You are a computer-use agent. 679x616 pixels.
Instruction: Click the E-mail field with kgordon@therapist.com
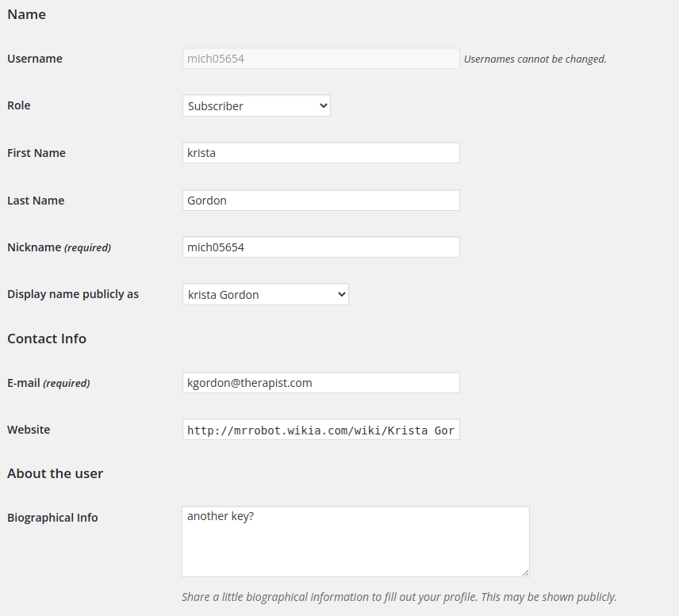pyautogui.click(x=321, y=383)
